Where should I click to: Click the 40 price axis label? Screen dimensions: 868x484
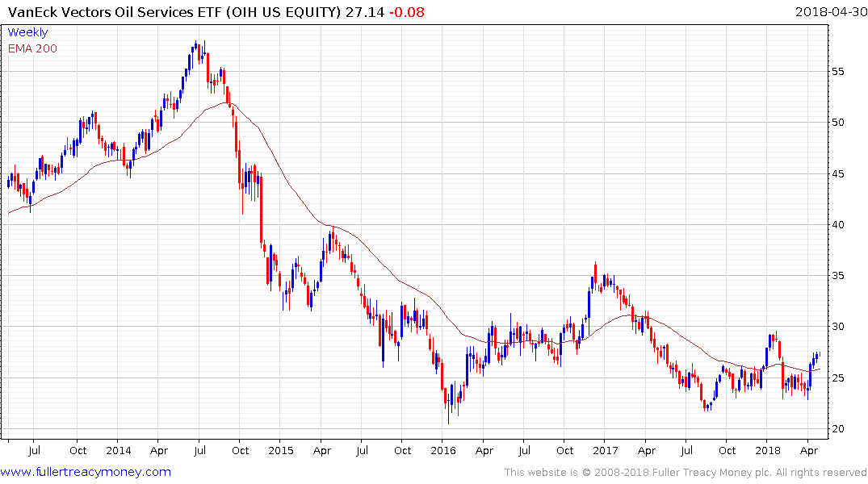837,224
